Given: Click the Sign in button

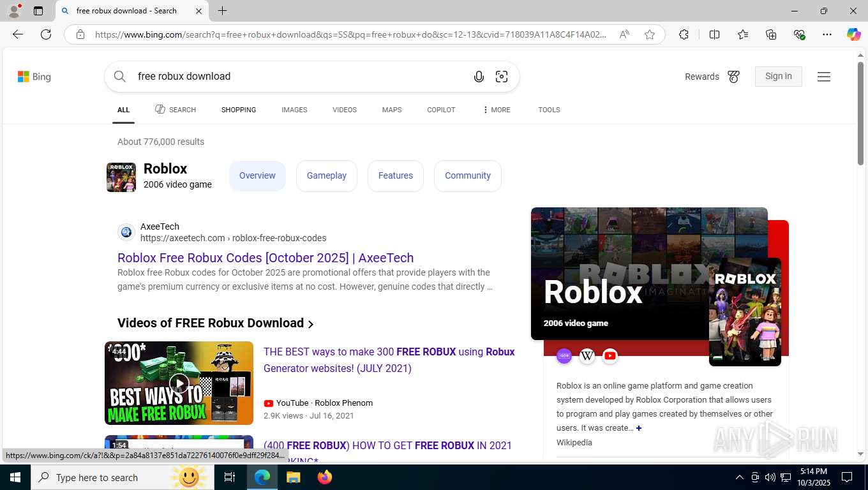Looking at the screenshot, I should pyautogui.click(x=779, y=77).
